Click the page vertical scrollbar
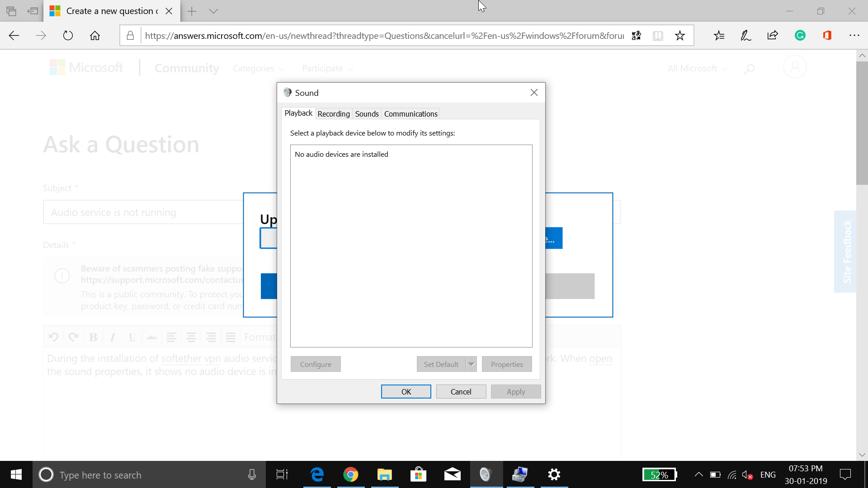Screen dimensions: 868x488 (862, 123)
